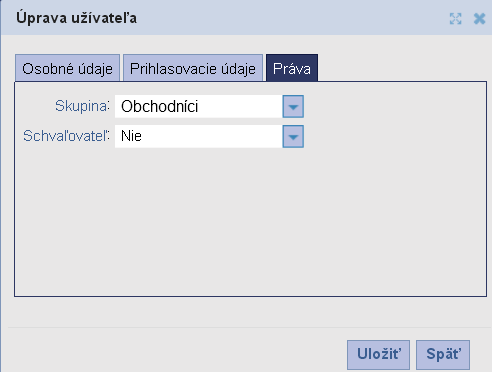Close the Úprava užívateľa dialog
Image resolution: width=492 pixels, height=372 pixels.
click(479, 19)
